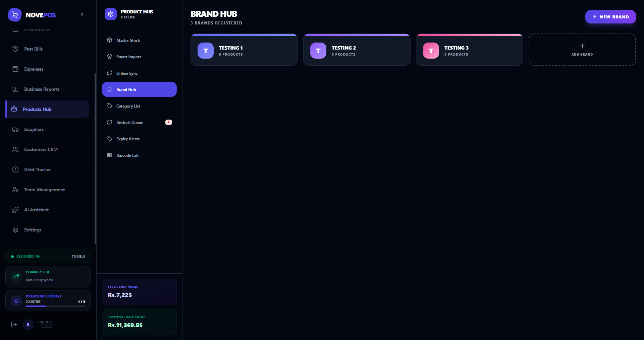
Task: Open Team Management user icon
Action: point(15,190)
